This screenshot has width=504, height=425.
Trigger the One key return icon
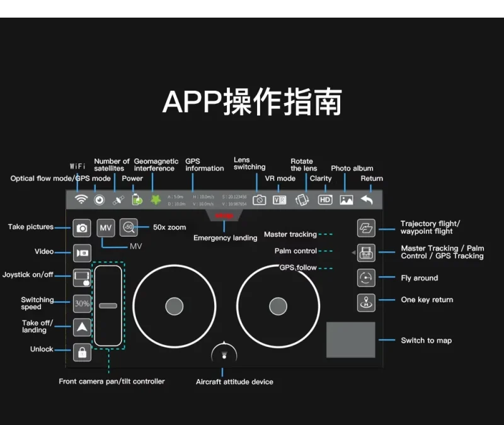(366, 303)
